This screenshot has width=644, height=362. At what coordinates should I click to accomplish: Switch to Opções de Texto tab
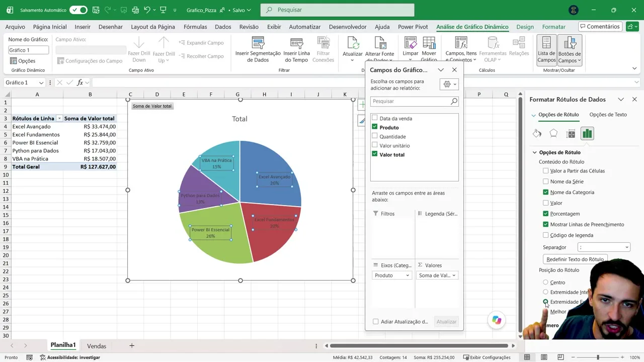pos(608,115)
